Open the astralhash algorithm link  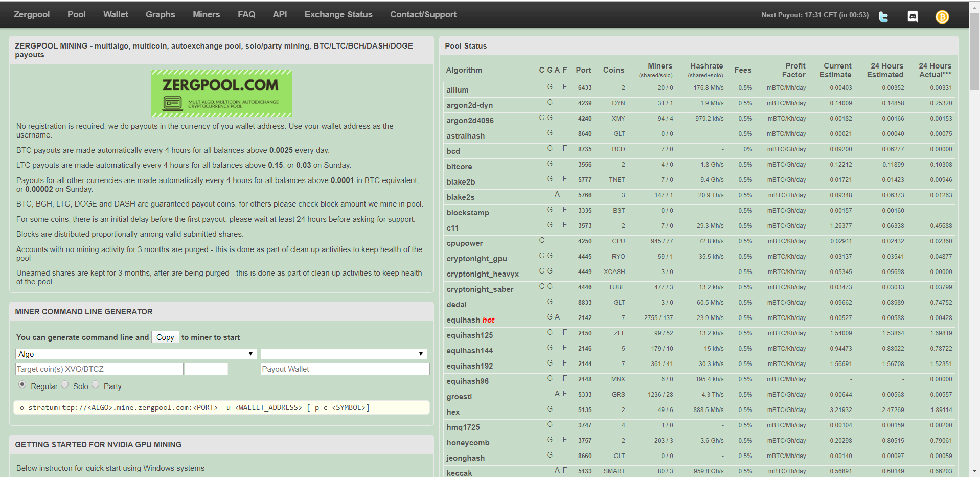[x=466, y=136]
